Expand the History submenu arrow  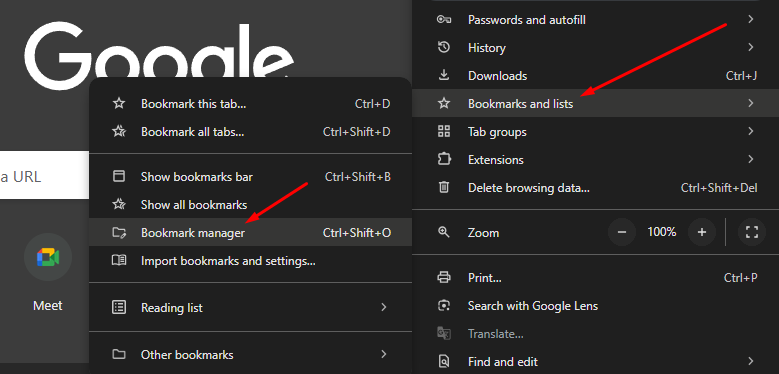(751, 47)
